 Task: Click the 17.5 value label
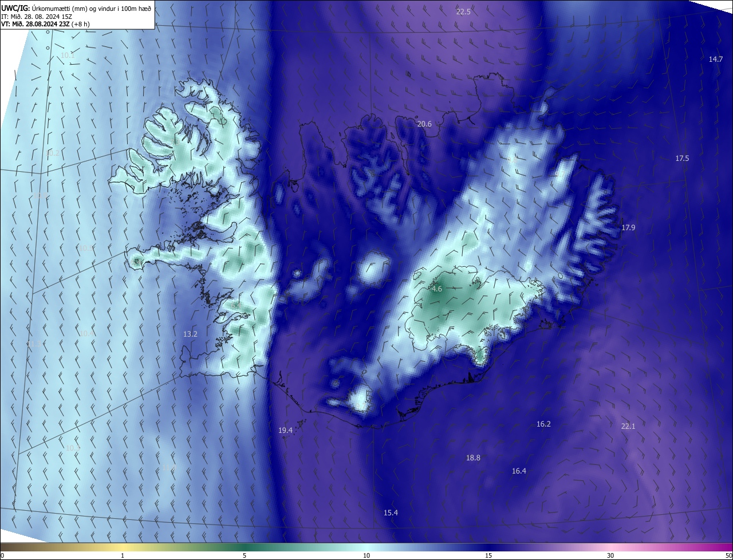click(682, 159)
